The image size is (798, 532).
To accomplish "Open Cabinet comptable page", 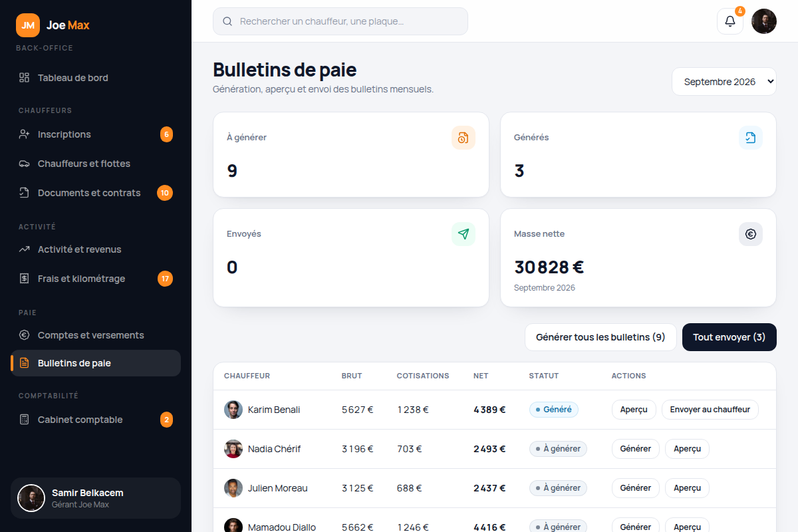I will [x=96, y=420].
